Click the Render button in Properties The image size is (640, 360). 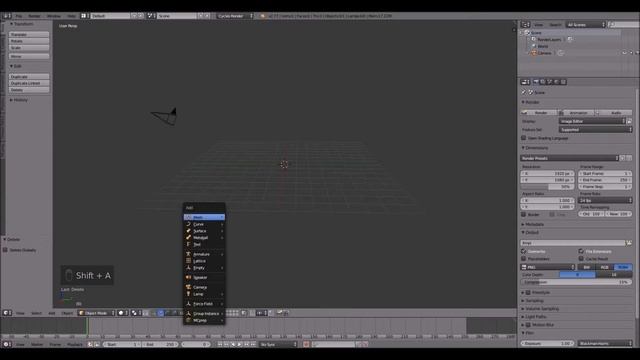pyautogui.click(x=539, y=113)
